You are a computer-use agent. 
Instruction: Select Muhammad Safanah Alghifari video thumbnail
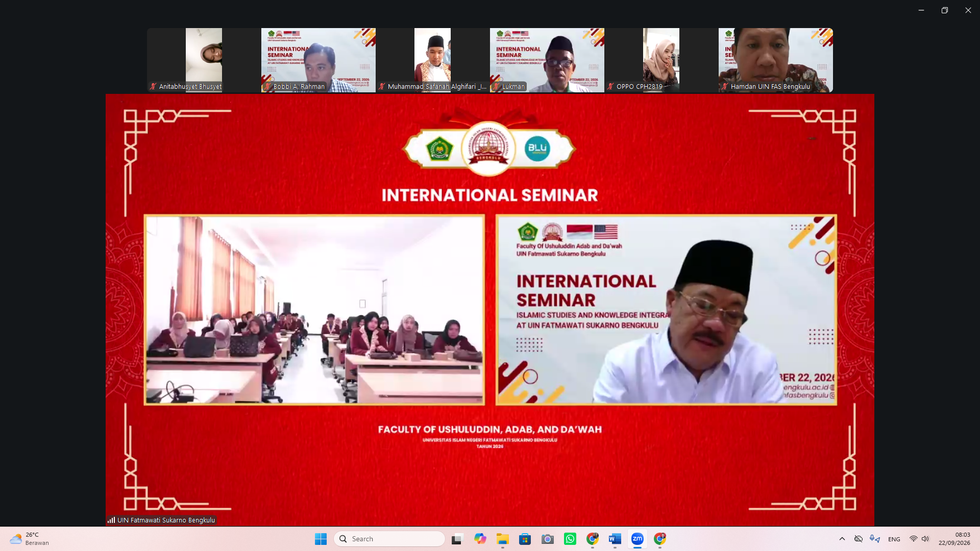432,60
